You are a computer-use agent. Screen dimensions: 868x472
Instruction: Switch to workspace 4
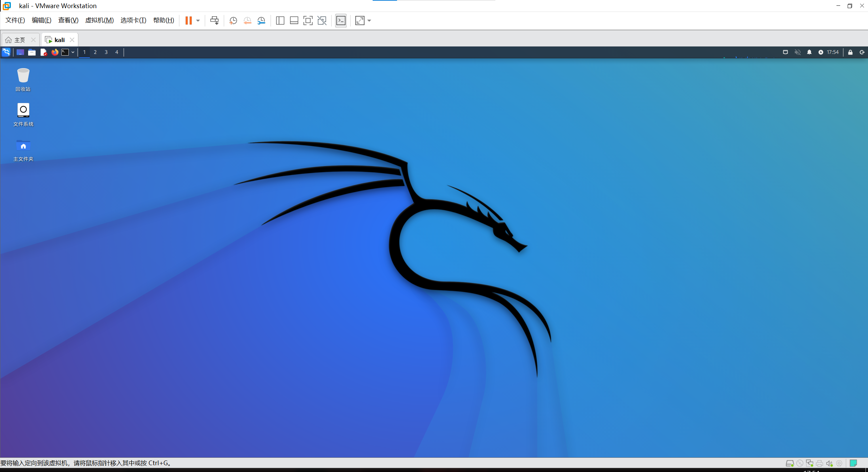[x=117, y=52]
